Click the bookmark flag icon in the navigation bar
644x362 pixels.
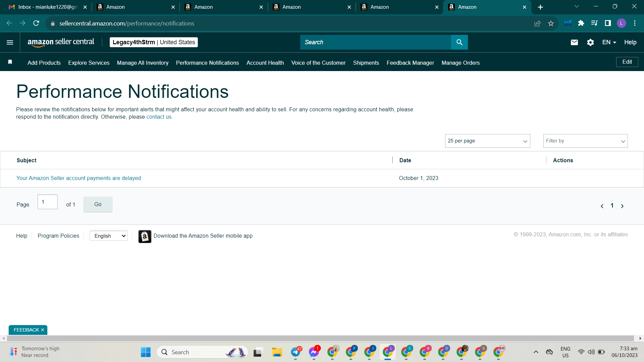tap(10, 62)
